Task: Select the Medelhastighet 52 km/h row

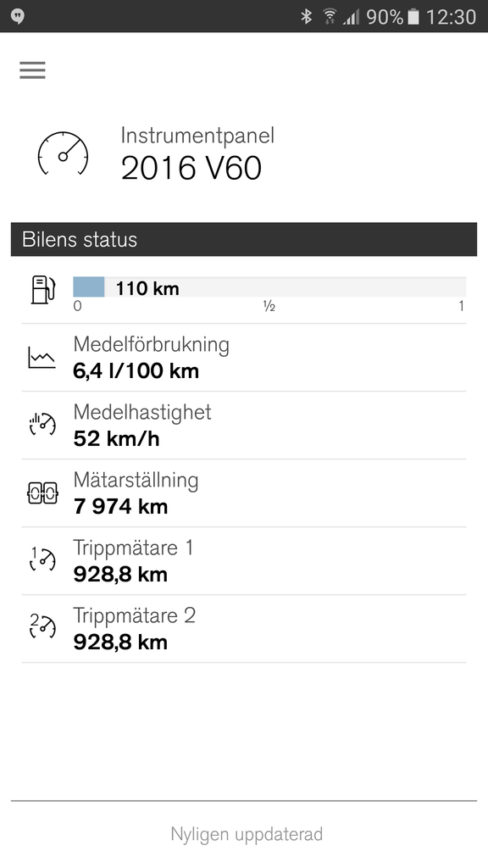Action: click(244, 426)
